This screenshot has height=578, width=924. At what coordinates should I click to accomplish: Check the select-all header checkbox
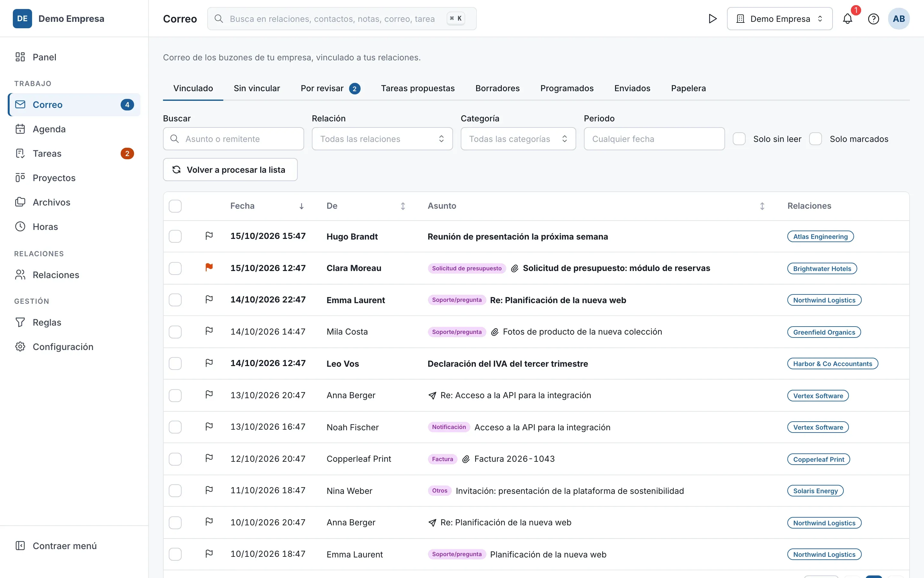point(175,206)
